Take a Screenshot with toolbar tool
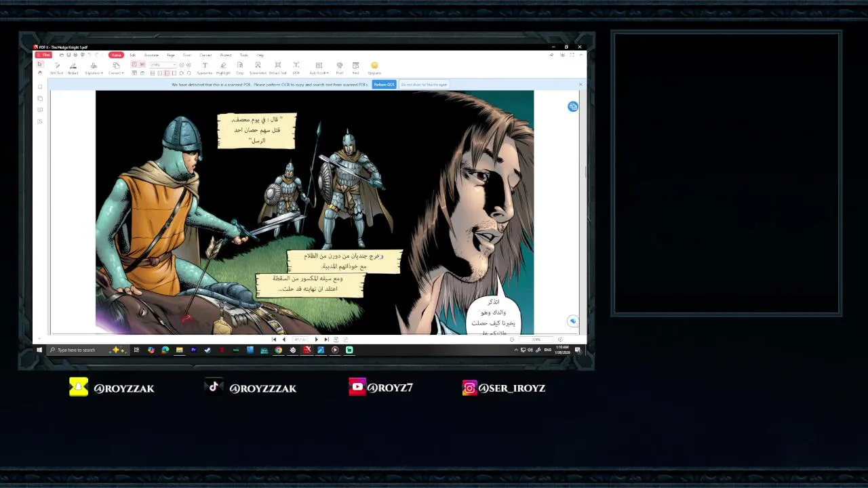This screenshot has height=488, width=868. click(258, 68)
